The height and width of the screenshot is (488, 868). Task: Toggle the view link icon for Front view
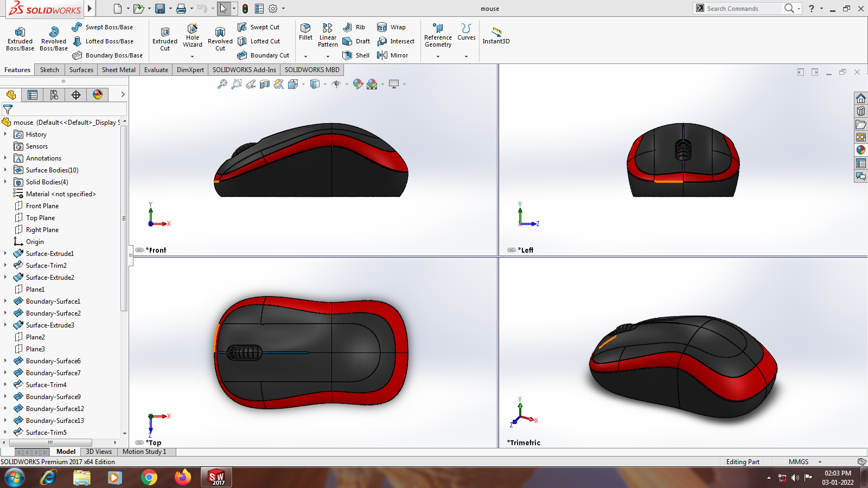[139, 250]
